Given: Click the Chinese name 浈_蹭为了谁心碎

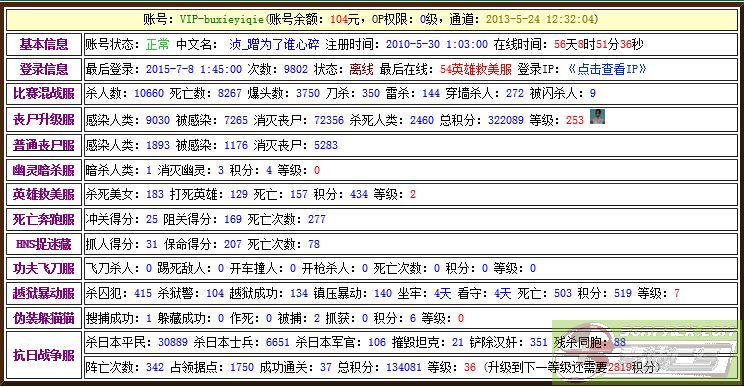Looking at the screenshot, I should click(x=274, y=45).
